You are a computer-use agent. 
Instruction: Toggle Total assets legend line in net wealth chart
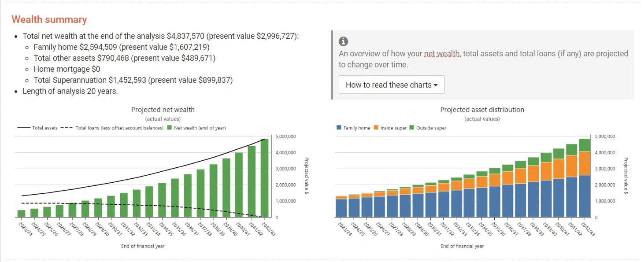coord(38,128)
